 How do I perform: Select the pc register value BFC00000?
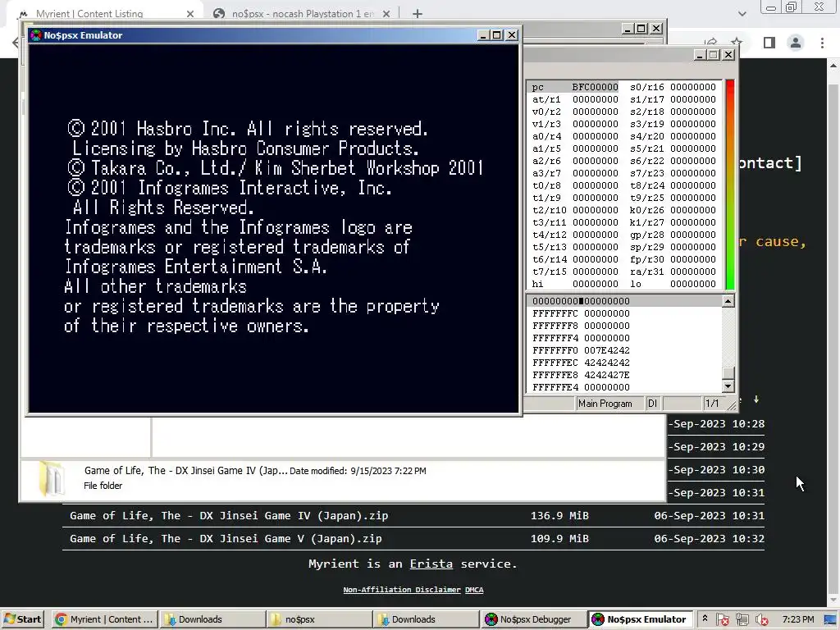595,87
